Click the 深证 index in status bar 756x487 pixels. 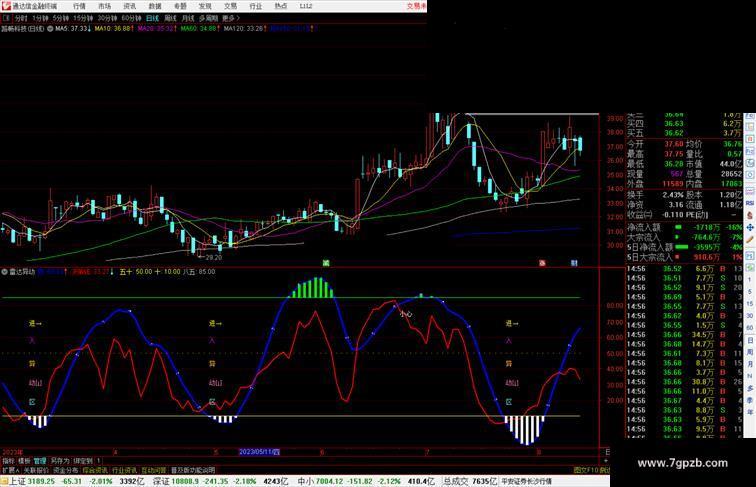[x=161, y=481]
